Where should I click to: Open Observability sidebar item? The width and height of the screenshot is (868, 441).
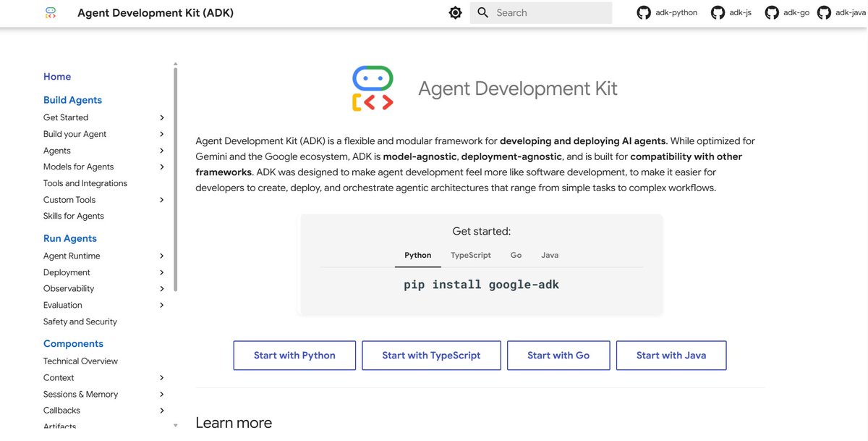69,288
